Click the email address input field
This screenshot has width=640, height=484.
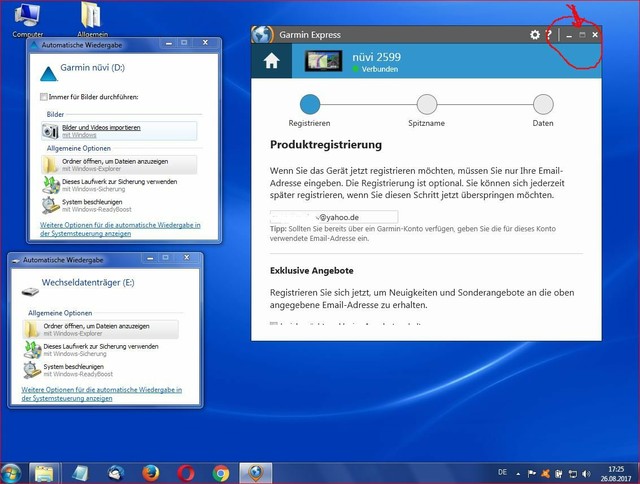click(334, 217)
